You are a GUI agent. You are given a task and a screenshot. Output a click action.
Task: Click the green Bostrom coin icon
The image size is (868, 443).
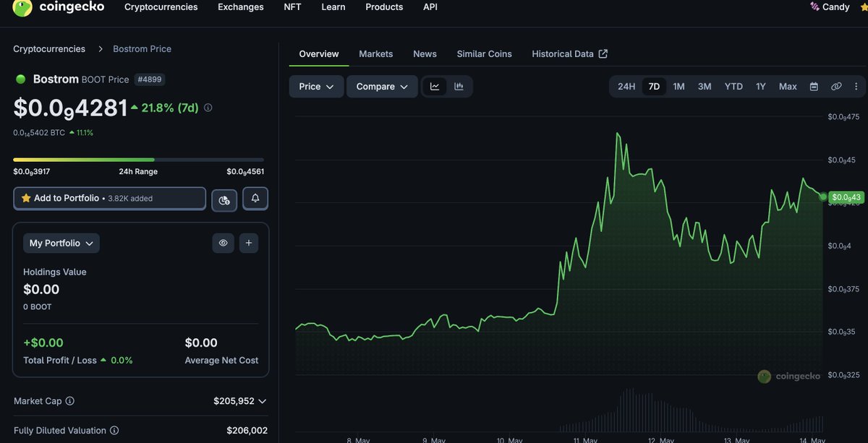click(x=20, y=79)
